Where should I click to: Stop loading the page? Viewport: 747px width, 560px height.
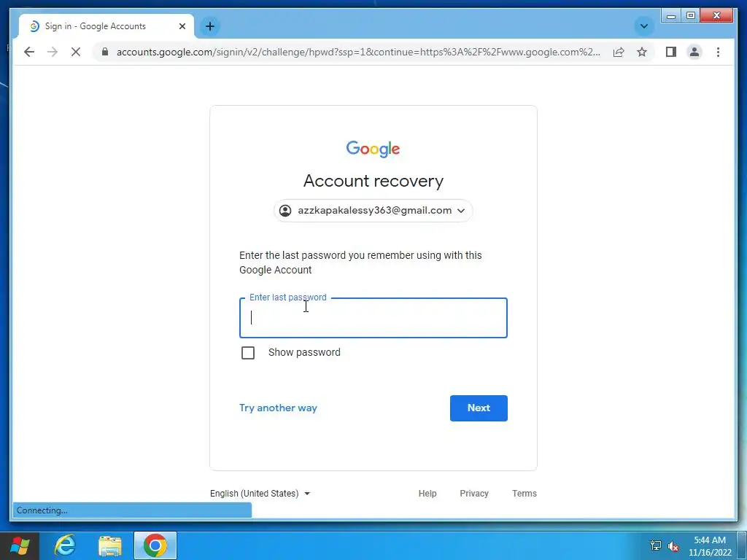click(76, 52)
